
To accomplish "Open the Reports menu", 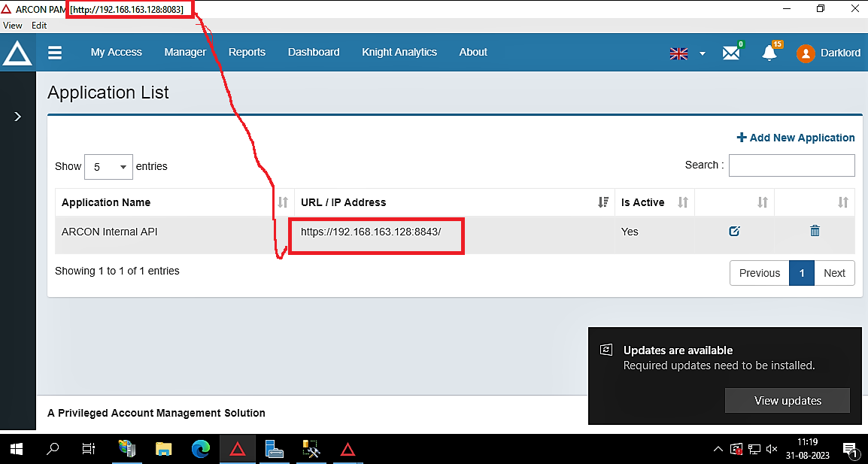I will pyautogui.click(x=247, y=52).
